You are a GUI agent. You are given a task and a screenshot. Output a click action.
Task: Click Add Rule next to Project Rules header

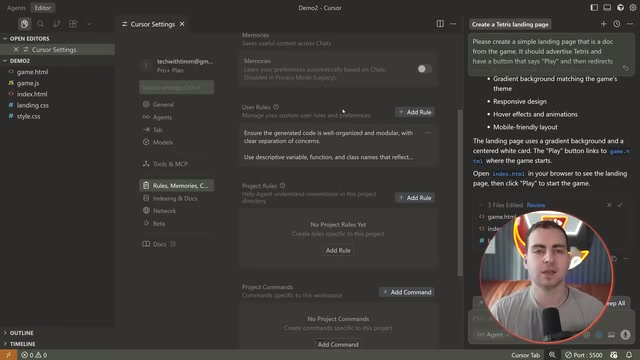(x=415, y=198)
